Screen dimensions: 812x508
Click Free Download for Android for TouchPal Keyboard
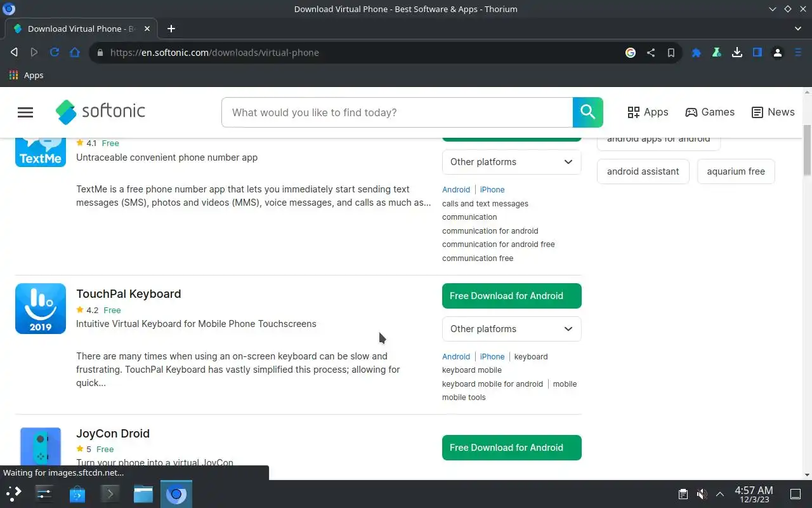tap(512, 296)
